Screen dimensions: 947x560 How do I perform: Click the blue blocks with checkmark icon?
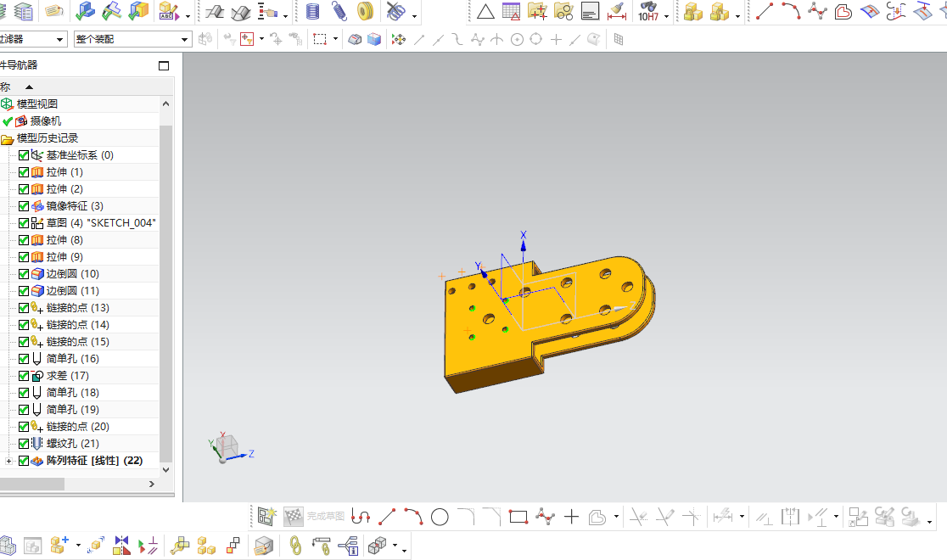pyautogui.click(x=85, y=11)
